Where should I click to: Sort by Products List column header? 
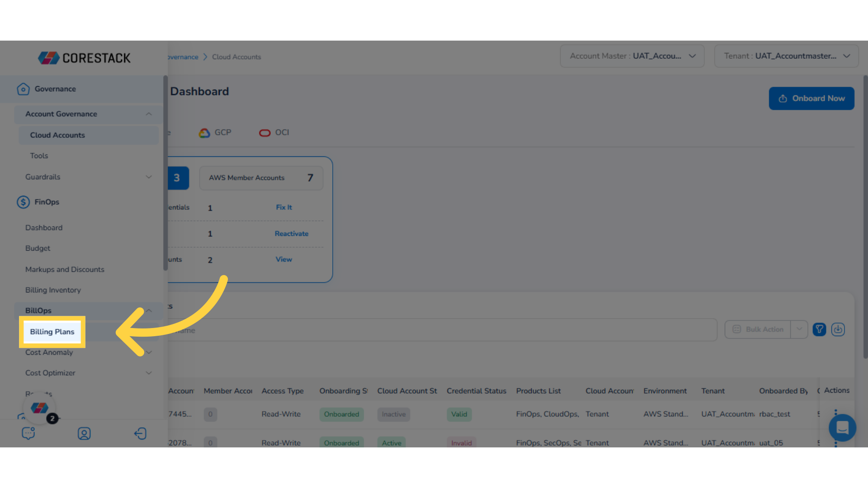point(538,391)
